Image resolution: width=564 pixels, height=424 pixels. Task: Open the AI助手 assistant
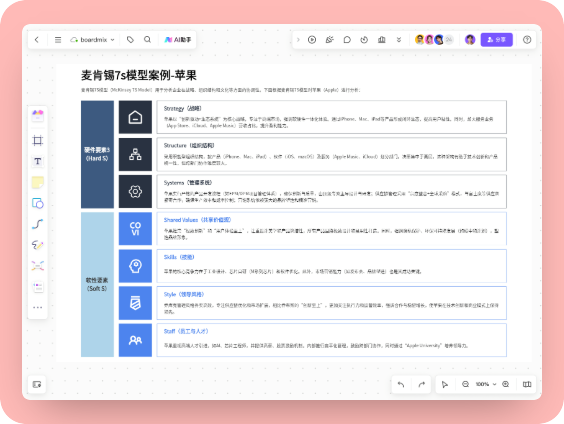tap(178, 40)
